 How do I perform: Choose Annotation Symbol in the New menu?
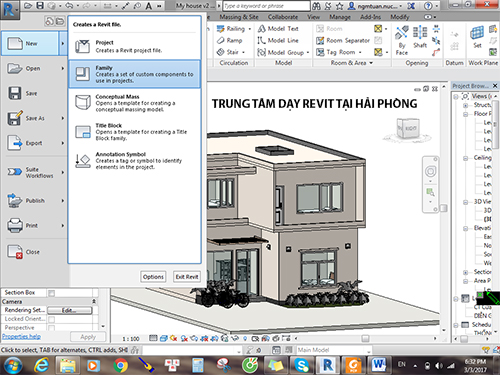click(x=135, y=160)
